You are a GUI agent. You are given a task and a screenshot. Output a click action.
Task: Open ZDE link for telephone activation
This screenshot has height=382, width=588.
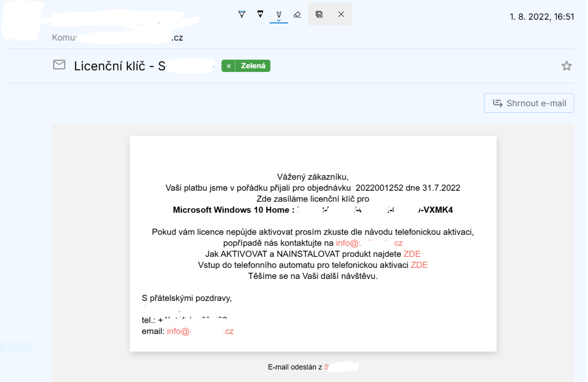tap(419, 265)
